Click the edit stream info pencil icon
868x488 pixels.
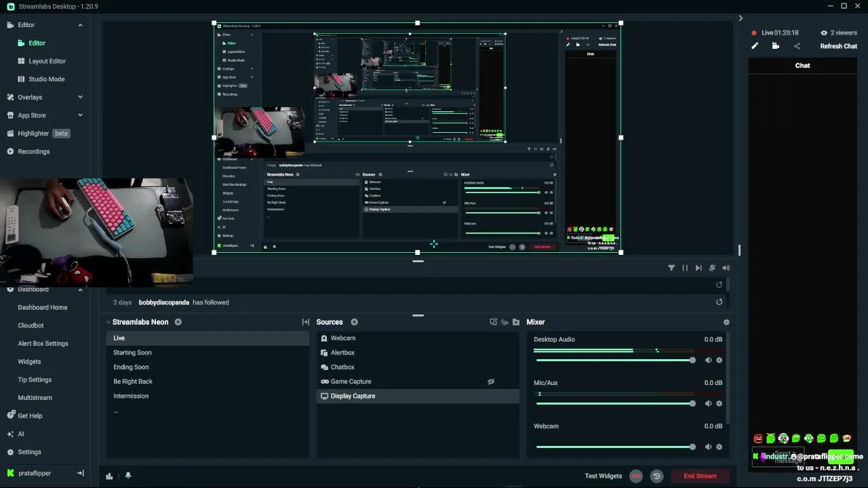click(755, 46)
